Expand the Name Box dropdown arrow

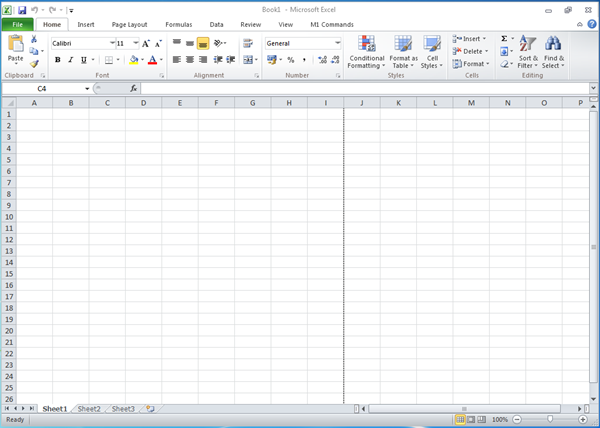[x=87, y=88]
